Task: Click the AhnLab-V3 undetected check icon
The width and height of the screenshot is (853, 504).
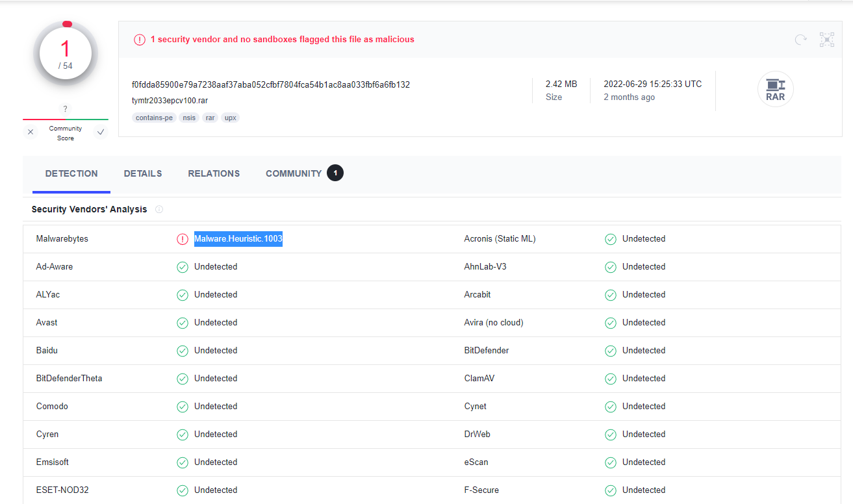Action: coord(611,267)
